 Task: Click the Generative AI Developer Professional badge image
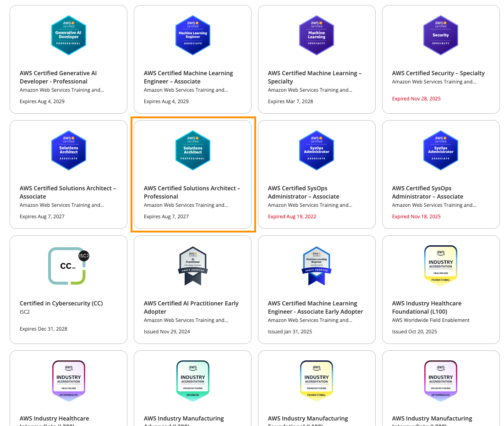(68, 35)
